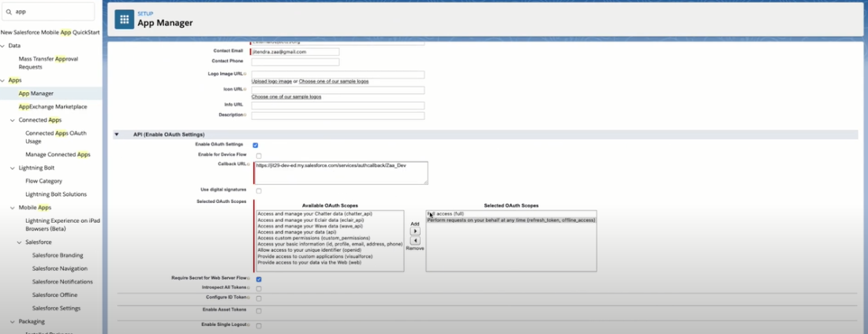The image size is (868, 334).
Task: Open Manage Connected Apps
Action: click(x=58, y=155)
